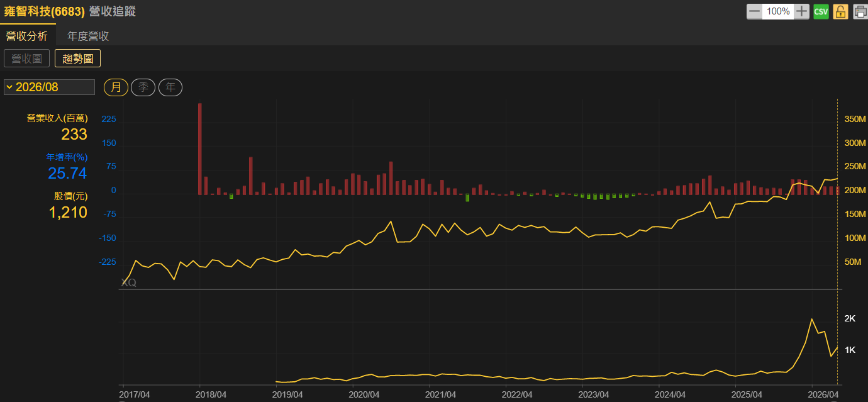Viewport: 868px width, 402px height.
Task: Switch to 營收分析 tab
Action: tap(27, 36)
